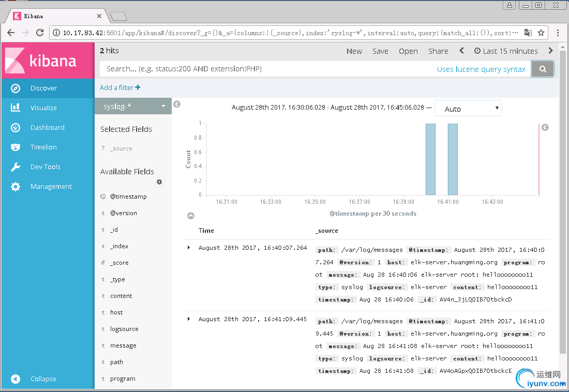This screenshot has width=569, height=392.
Task: Open the Auto interval dropdown
Action: coord(468,109)
